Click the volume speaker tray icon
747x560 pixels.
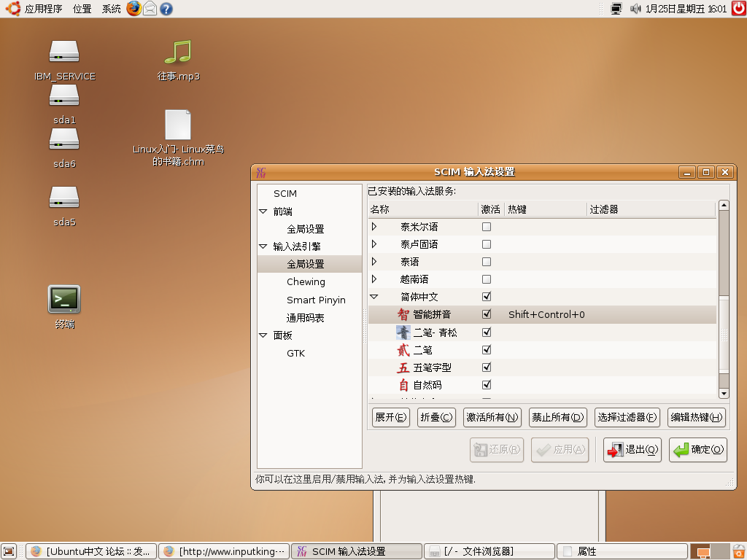[635, 9]
